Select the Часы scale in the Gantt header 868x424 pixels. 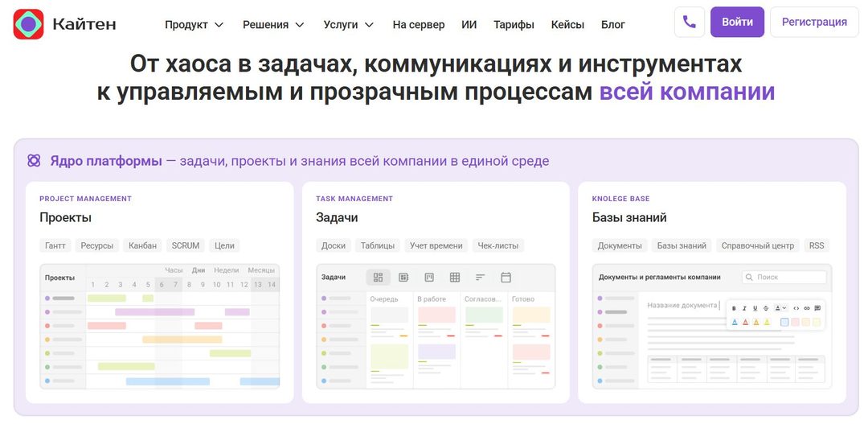click(174, 270)
